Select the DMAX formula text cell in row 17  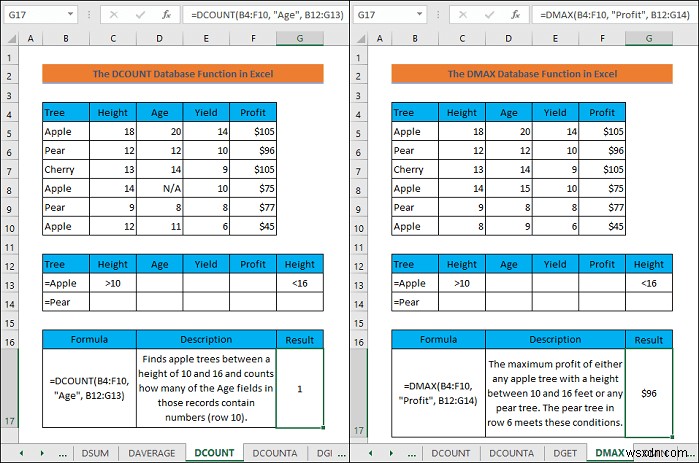pos(439,393)
